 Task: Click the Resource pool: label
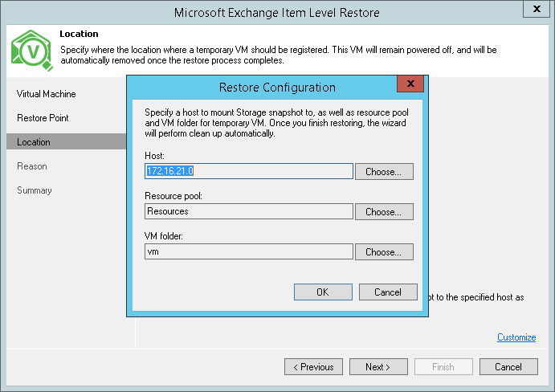(173, 196)
